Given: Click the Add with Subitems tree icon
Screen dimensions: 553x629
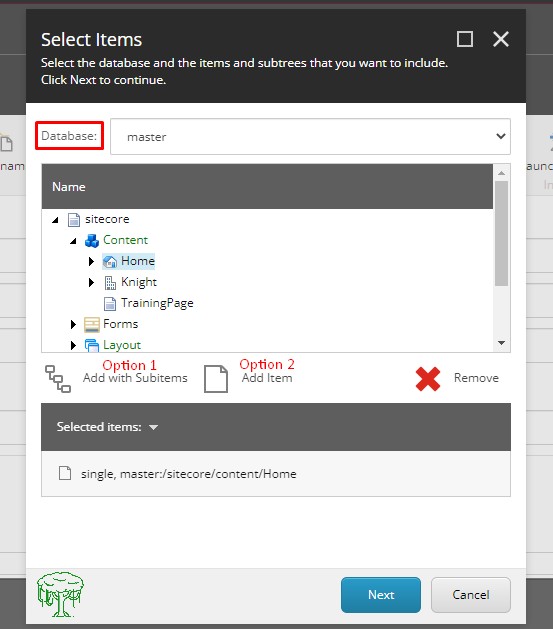Looking at the screenshot, I should point(58,378).
